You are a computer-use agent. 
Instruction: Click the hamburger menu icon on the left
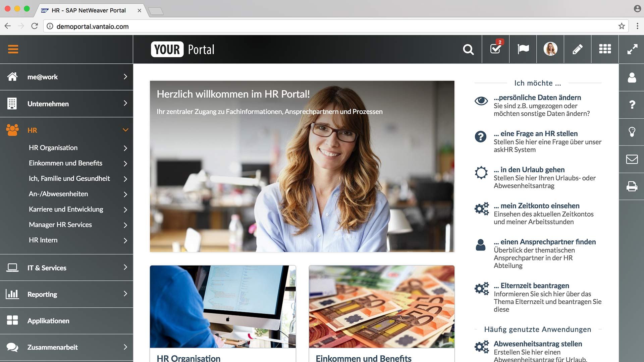coord(12,49)
